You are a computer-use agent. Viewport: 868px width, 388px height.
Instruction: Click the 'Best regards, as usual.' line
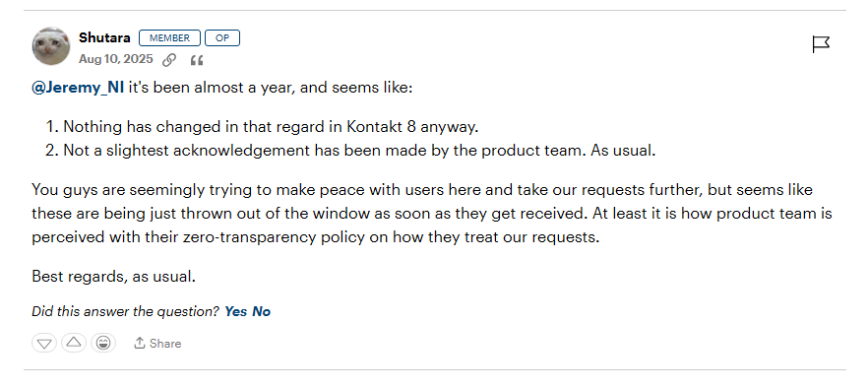(113, 276)
